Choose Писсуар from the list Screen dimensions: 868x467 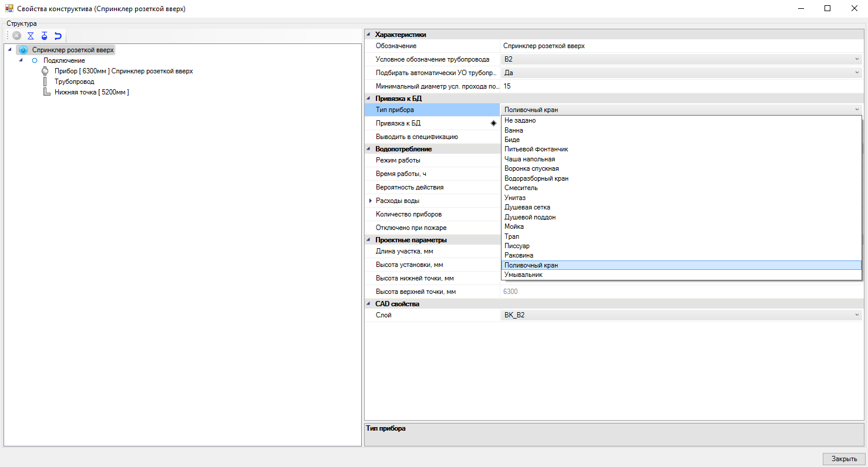click(x=681, y=246)
